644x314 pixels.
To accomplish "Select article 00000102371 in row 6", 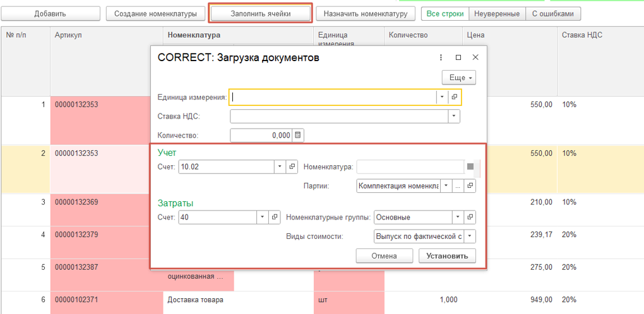I will click(x=107, y=303).
